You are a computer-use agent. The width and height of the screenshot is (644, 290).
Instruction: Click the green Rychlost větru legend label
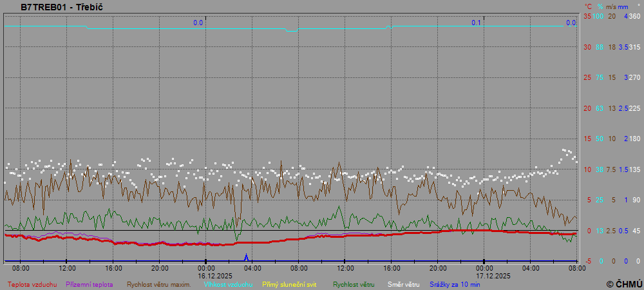click(x=354, y=284)
